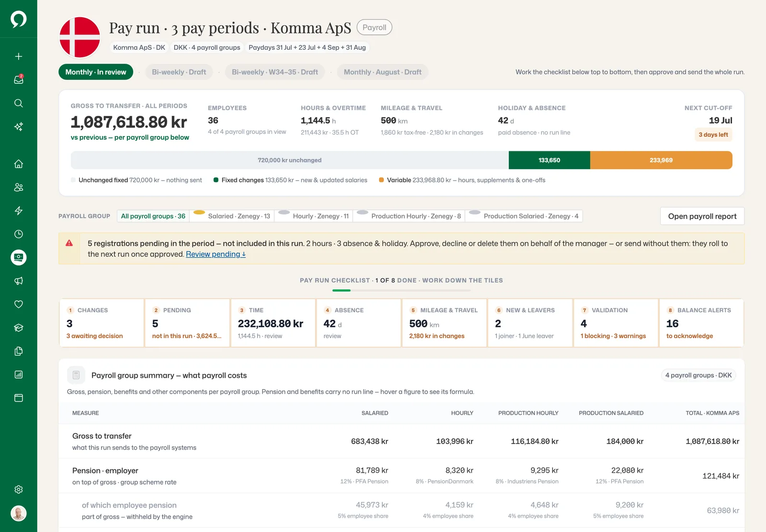Click the 683,438 kr Salaried gross cell

click(370, 441)
